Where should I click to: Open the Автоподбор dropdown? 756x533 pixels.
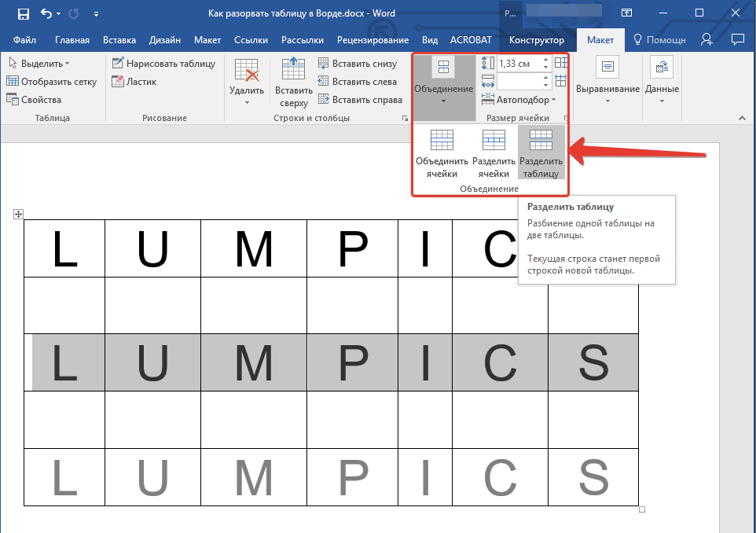pyautogui.click(x=519, y=100)
